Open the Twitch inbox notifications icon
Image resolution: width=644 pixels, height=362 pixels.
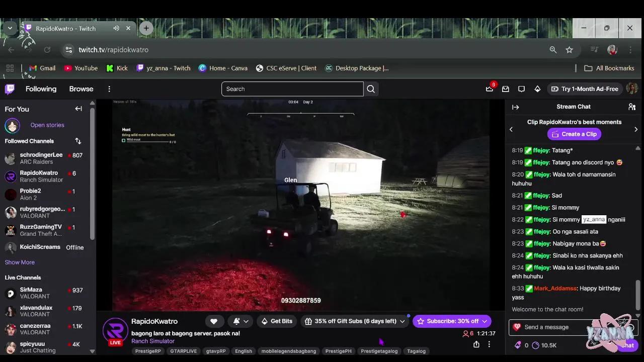(506, 89)
